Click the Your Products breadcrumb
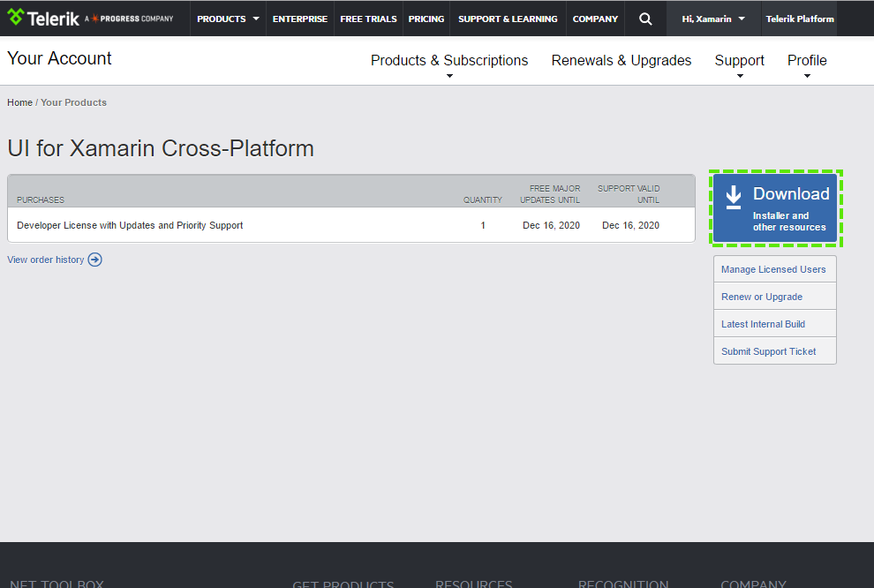 [73, 102]
